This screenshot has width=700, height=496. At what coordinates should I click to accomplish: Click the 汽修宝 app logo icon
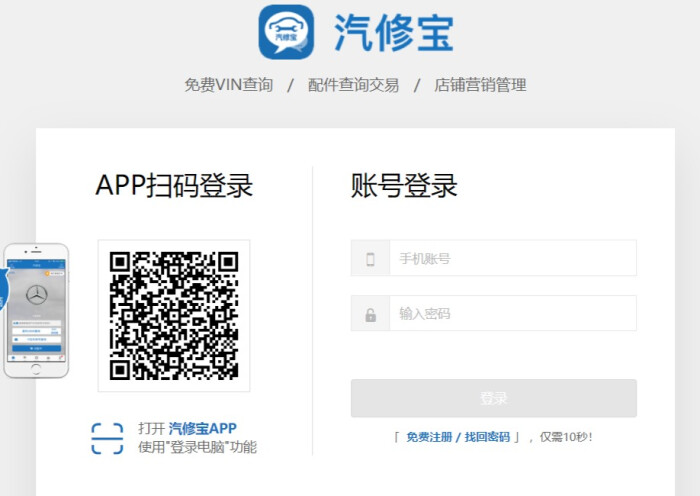click(286, 32)
